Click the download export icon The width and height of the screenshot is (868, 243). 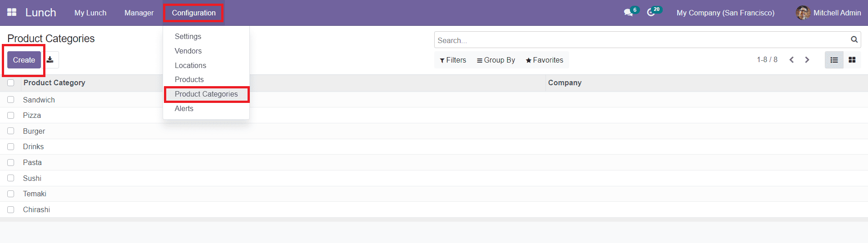coord(50,60)
